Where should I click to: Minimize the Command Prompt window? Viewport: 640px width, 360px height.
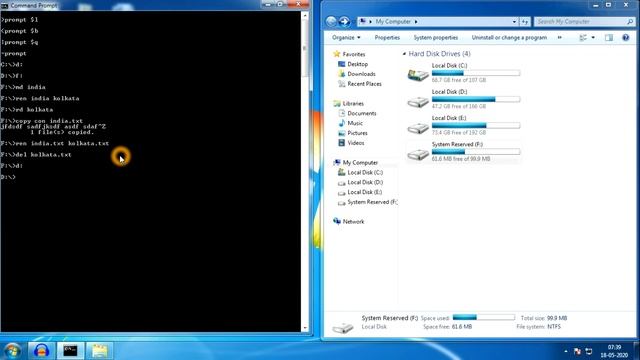pos(268,4)
